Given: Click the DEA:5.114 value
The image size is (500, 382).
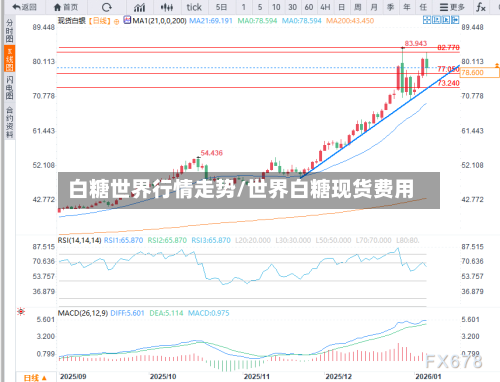Looking at the screenshot, I should pyautogui.click(x=166, y=313).
